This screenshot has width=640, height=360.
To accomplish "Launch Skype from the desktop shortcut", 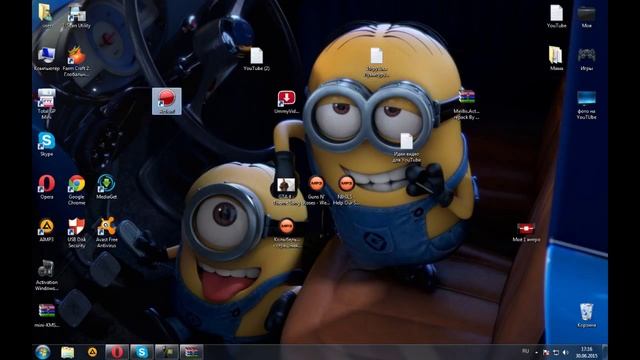I will [x=47, y=144].
